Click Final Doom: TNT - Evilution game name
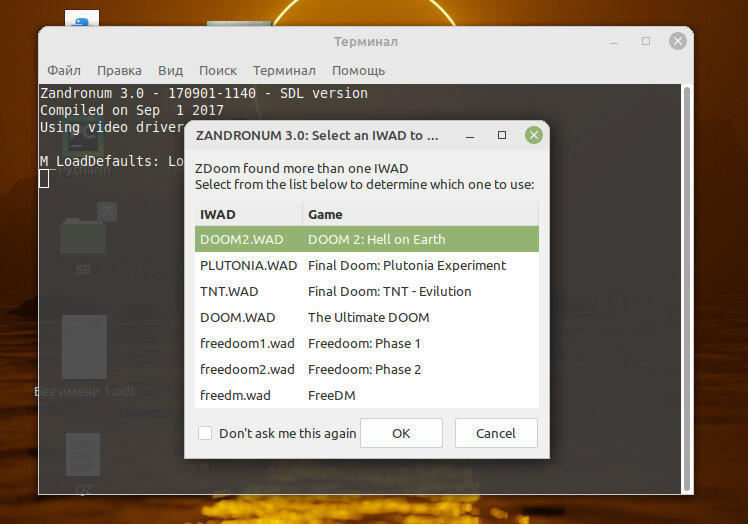 pyautogui.click(x=390, y=291)
